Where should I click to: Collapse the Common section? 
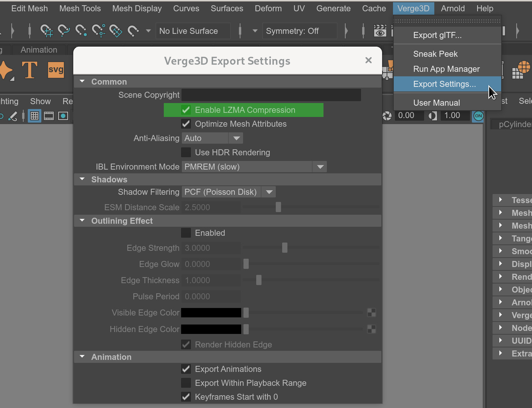point(82,81)
